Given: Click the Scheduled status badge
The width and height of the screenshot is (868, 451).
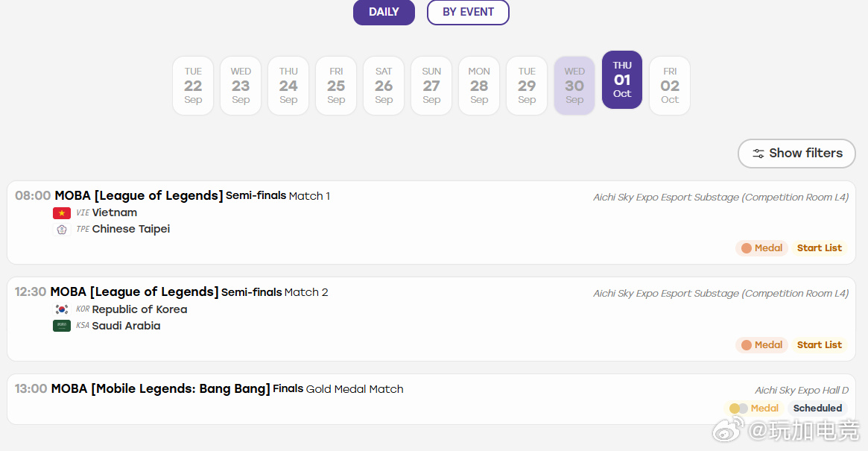Looking at the screenshot, I should tap(817, 409).
